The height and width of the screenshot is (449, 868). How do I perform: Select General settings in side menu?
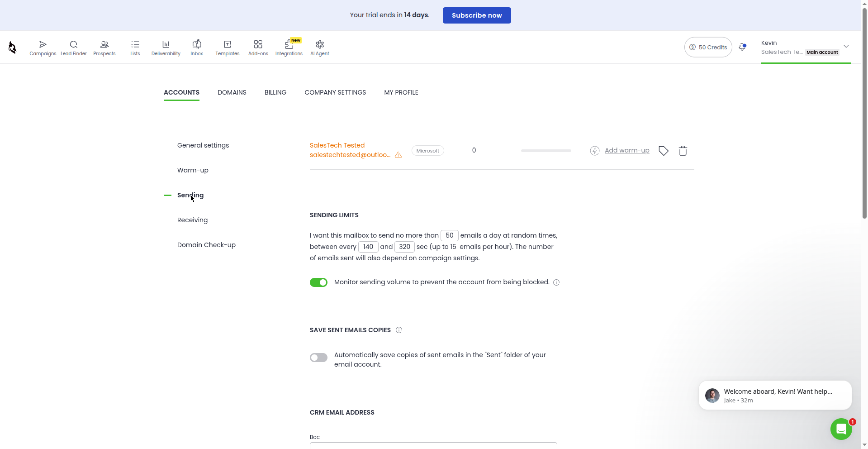tap(203, 145)
